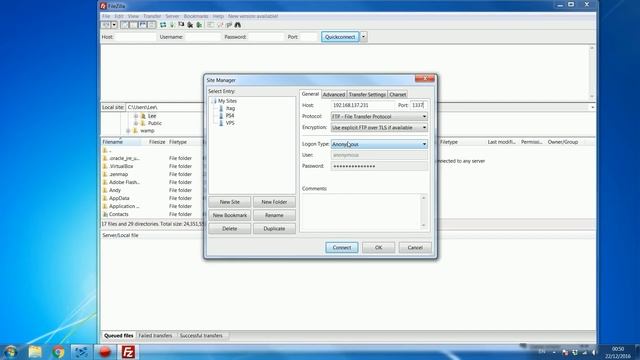Open the File menu

point(106,16)
